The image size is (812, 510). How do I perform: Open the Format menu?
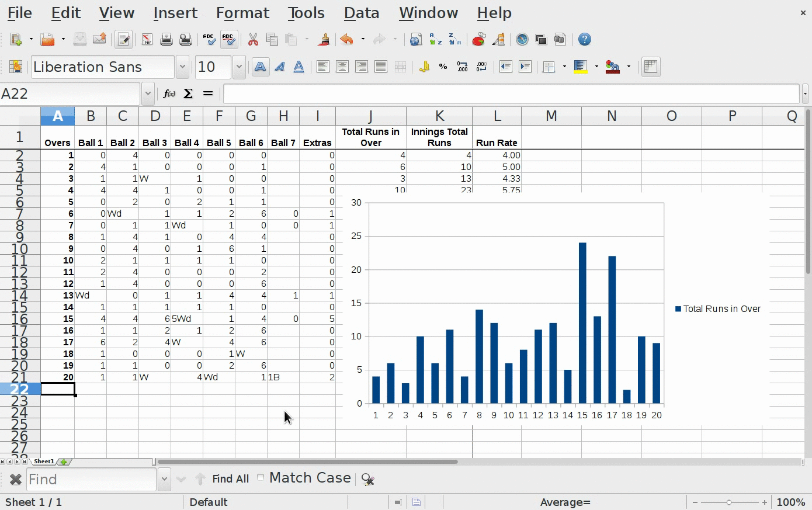click(x=242, y=13)
